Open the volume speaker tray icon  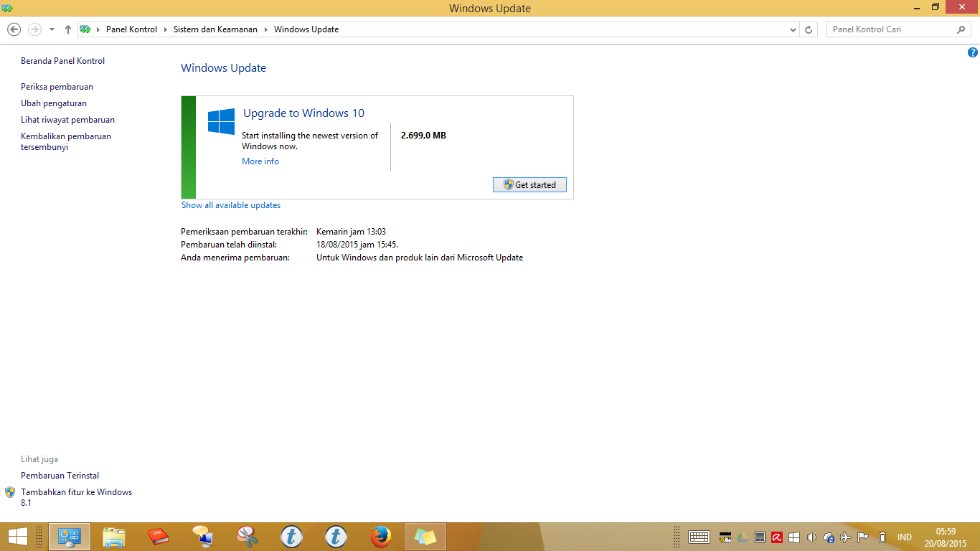811,537
